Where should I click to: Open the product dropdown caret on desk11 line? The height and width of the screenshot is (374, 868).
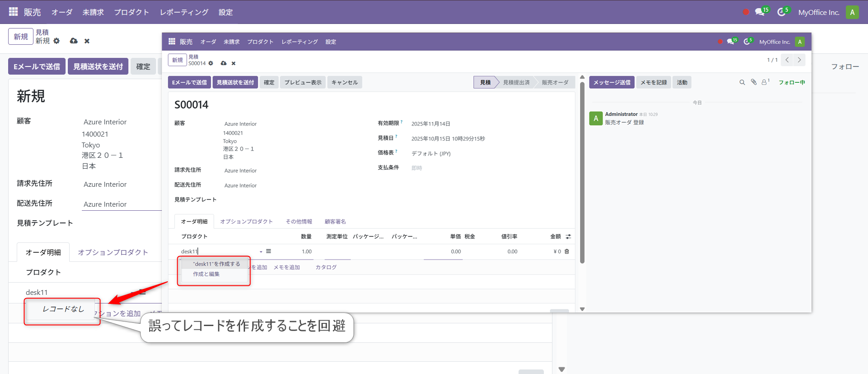pos(261,251)
